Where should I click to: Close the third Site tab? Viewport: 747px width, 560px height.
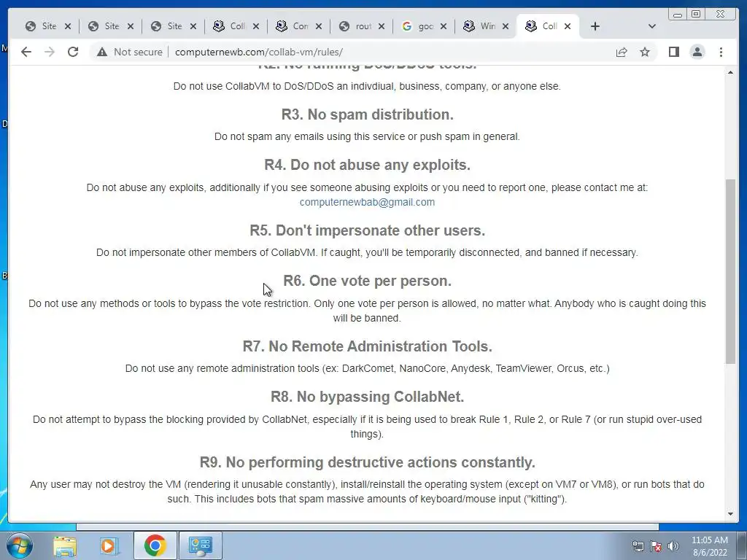(x=193, y=26)
